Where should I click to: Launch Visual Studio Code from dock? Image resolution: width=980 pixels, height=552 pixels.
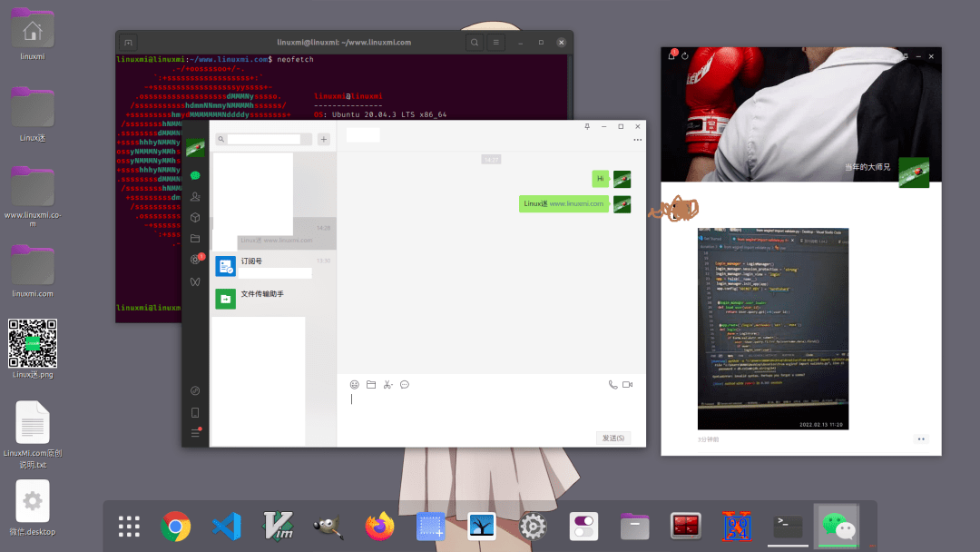(226, 527)
